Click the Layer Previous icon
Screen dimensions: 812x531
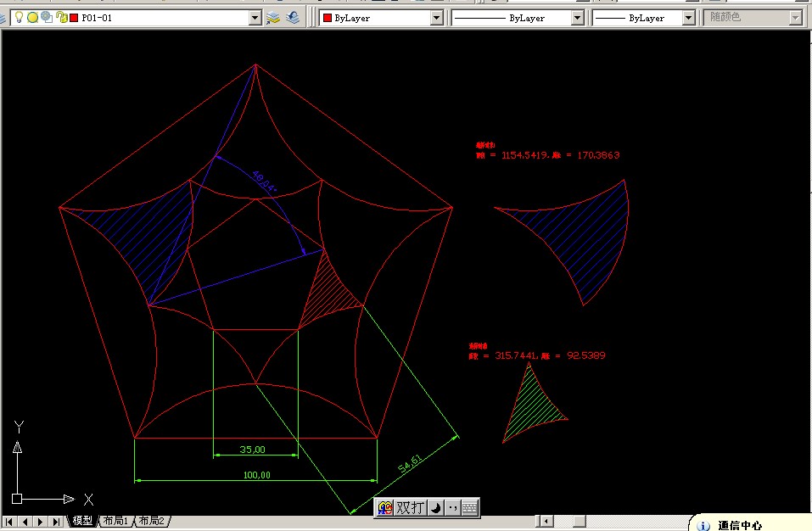coord(293,18)
